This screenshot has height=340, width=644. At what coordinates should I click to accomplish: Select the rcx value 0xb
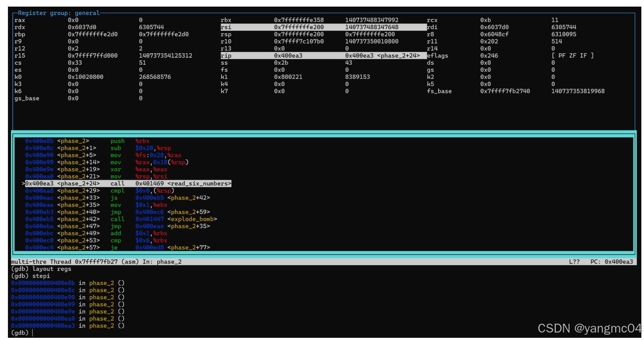tap(485, 20)
